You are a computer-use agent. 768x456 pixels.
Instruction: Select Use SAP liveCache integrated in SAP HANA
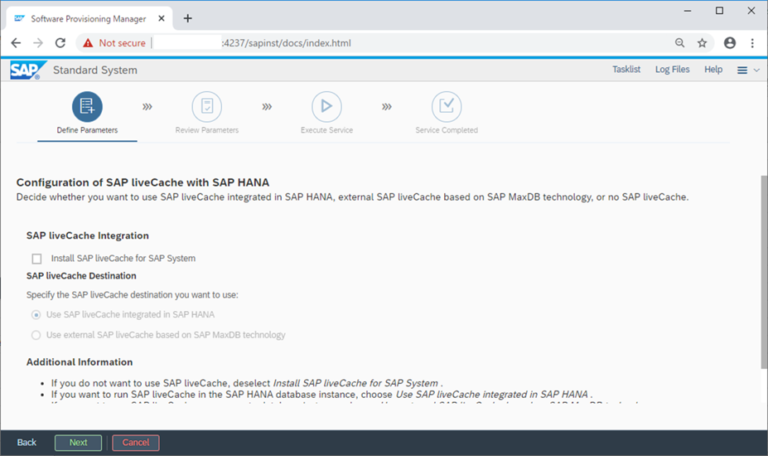click(x=37, y=315)
